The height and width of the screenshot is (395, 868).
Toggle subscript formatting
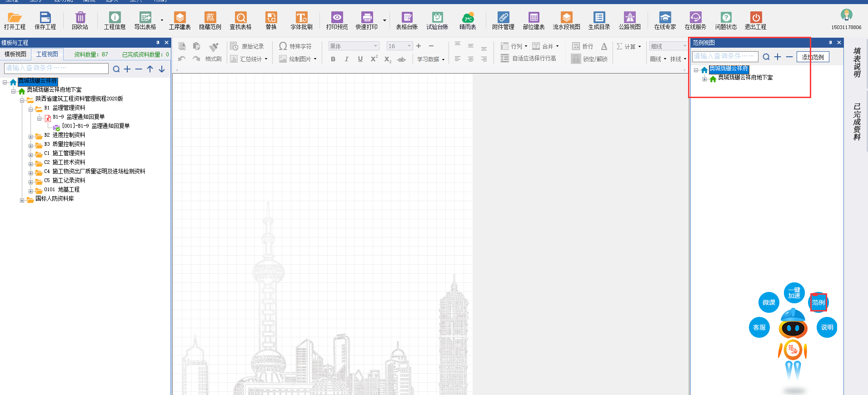point(388,59)
